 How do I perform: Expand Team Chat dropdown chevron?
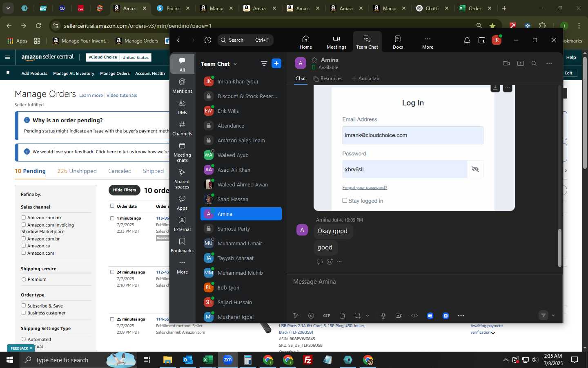coord(235,64)
